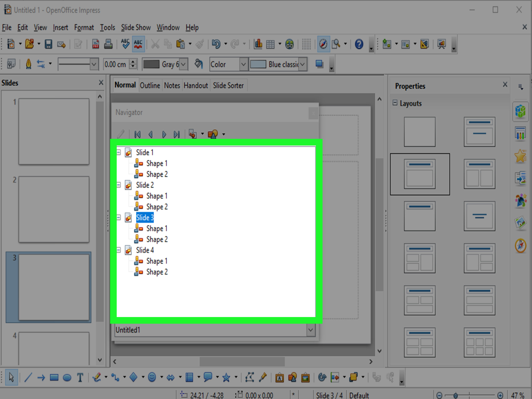The width and height of the screenshot is (532, 399).
Task: Select Shape 2 under Slide 2
Action: [x=157, y=207]
